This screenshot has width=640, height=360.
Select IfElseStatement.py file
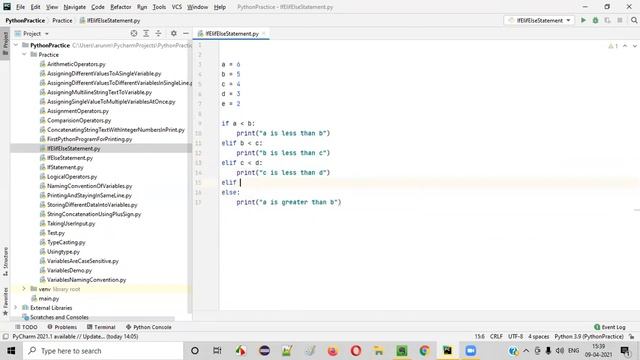(70, 158)
